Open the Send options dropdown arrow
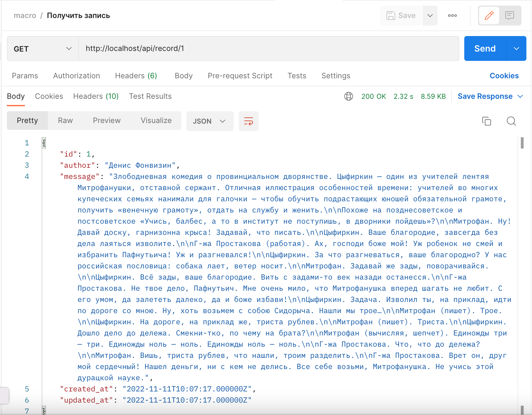The width and height of the screenshot is (532, 415). point(516,48)
